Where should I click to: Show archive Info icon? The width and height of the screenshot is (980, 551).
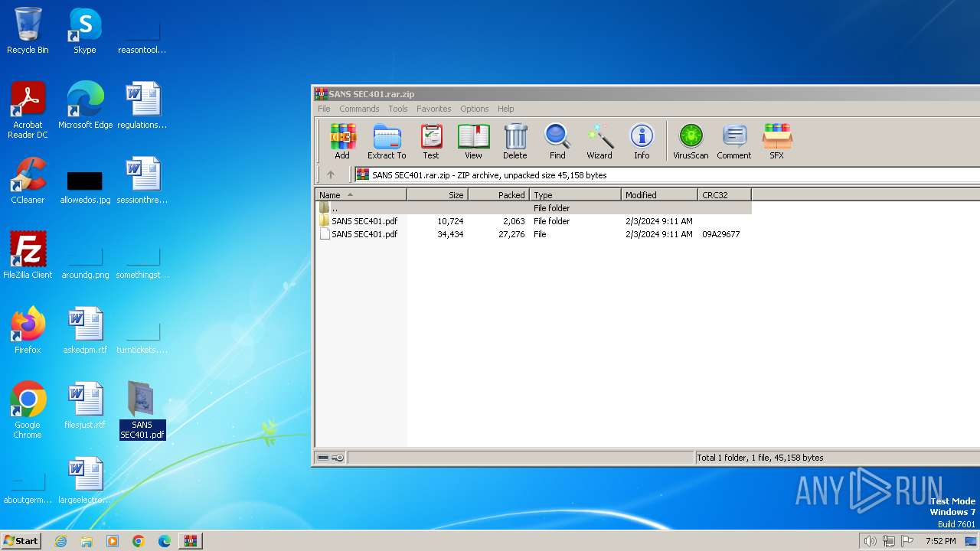(x=642, y=142)
